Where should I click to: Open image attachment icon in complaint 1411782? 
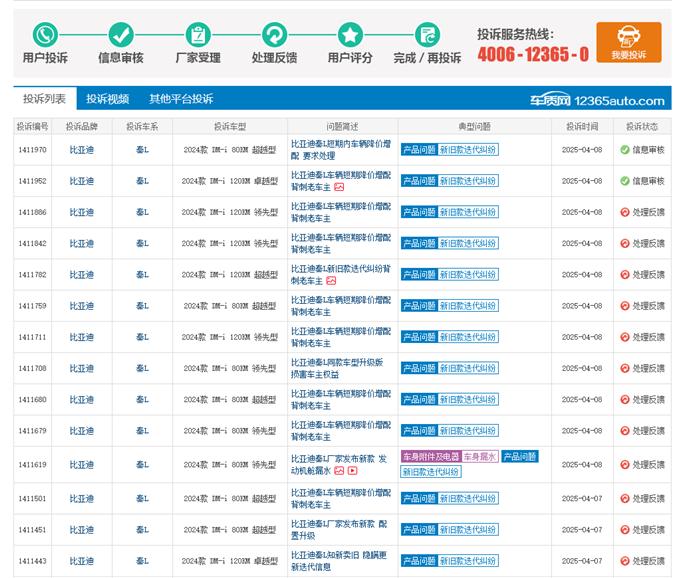pos(331,281)
